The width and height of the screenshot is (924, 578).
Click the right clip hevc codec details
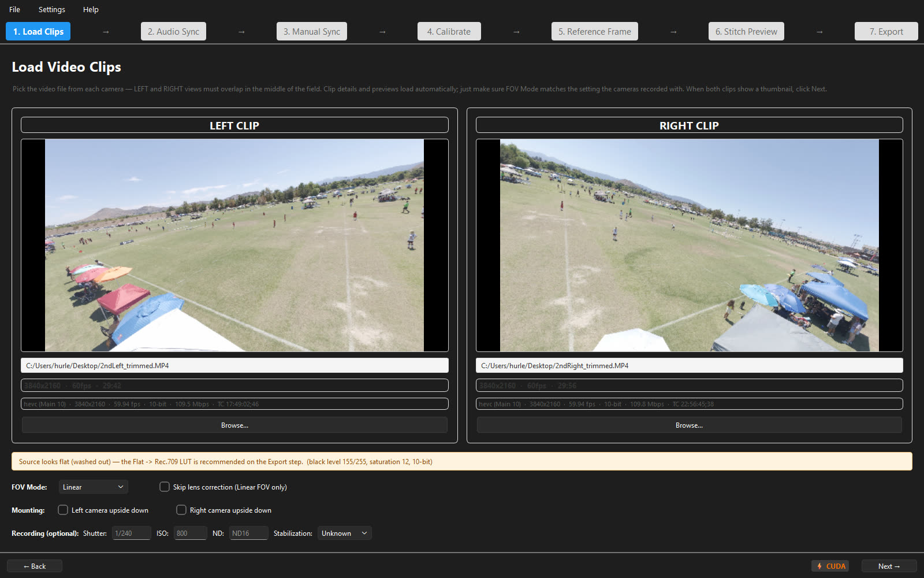pos(689,404)
